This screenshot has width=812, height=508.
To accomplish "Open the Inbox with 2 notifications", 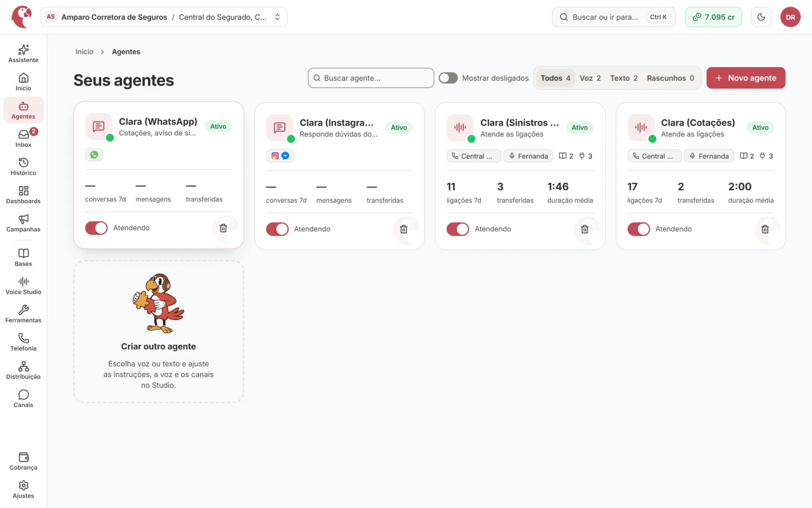I will (23, 138).
